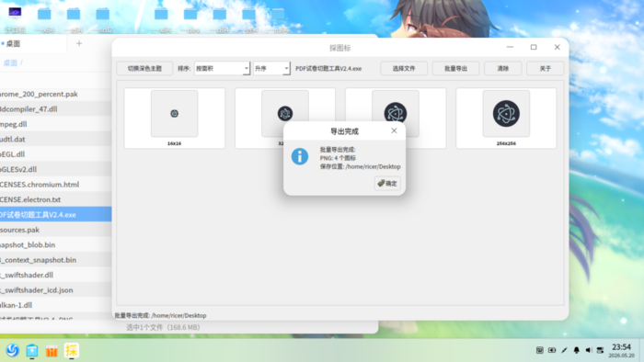Click the calendar tray icon
The width and height of the screenshot is (644, 362).
540,350
